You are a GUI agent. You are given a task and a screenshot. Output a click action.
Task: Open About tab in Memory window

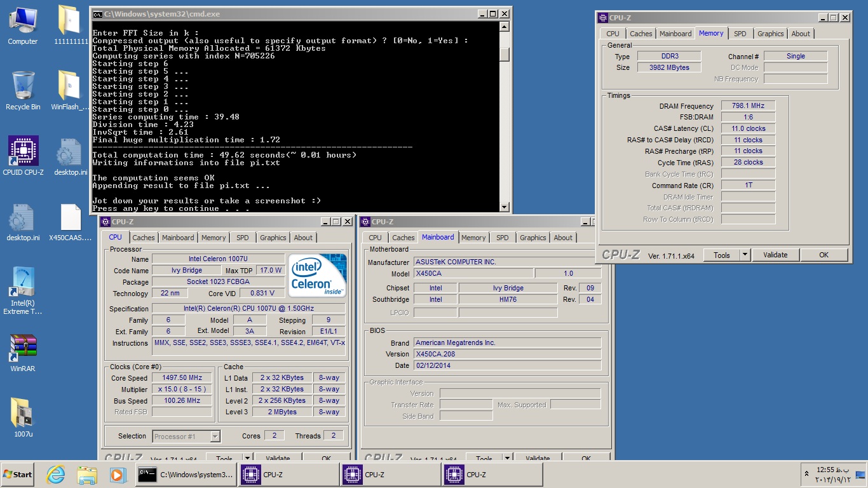801,34
